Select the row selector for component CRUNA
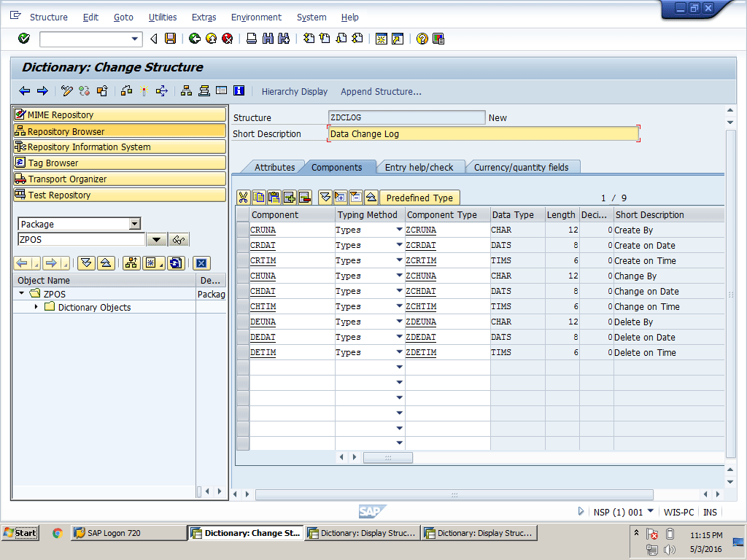747x560 pixels. (x=242, y=230)
